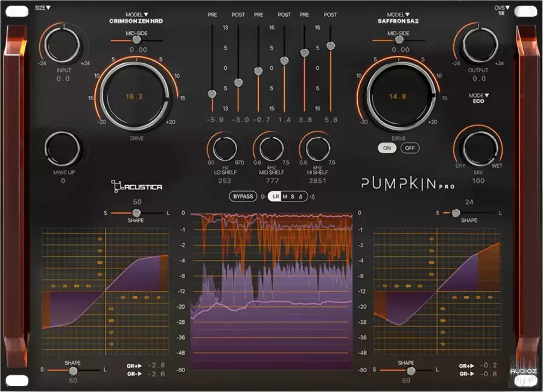The height and width of the screenshot is (392, 543).
Task: Open the Saffron SA2 model dropdown
Action: coord(398,17)
